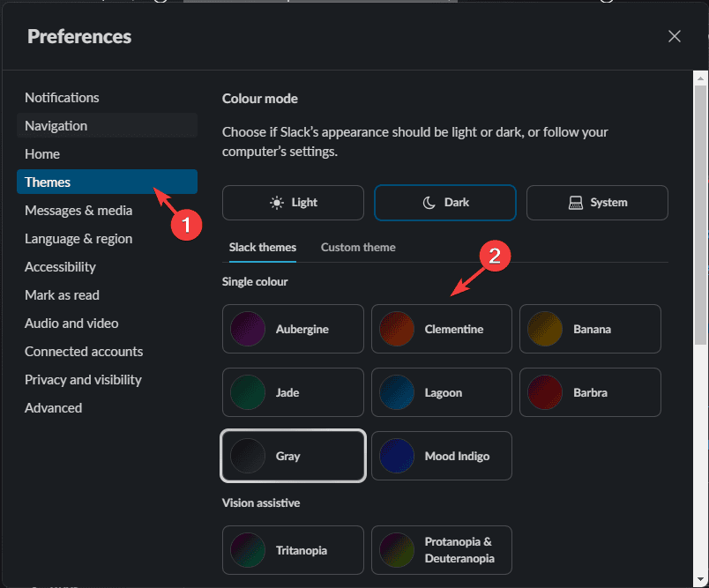Choose the Clementine theme
The width and height of the screenshot is (709, 588).
pos(441,329)
